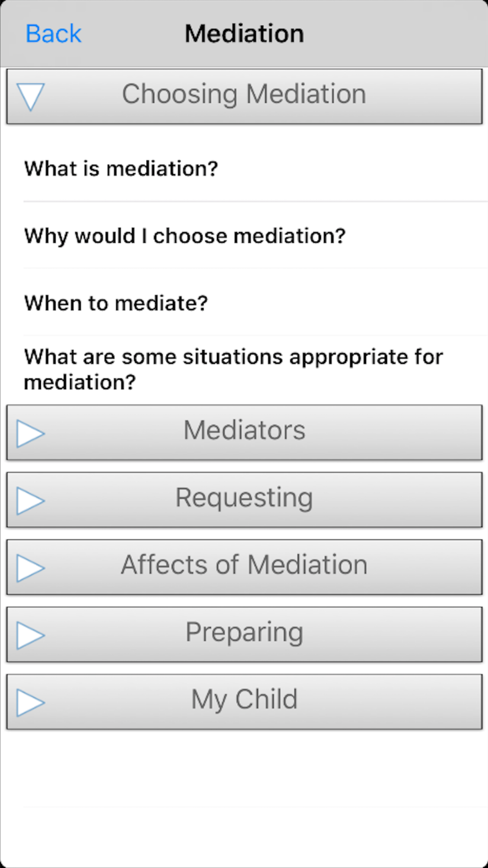Select the 'When to mediate?' item
This screenshot has height=868, width=488.
pos(244,303)
